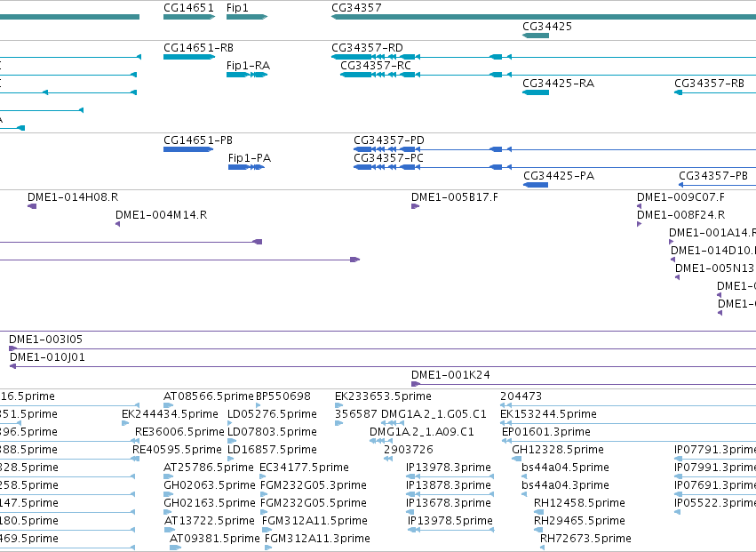Click the CG14651-PB protein label
756x552 pixels.
click(198, 140)
